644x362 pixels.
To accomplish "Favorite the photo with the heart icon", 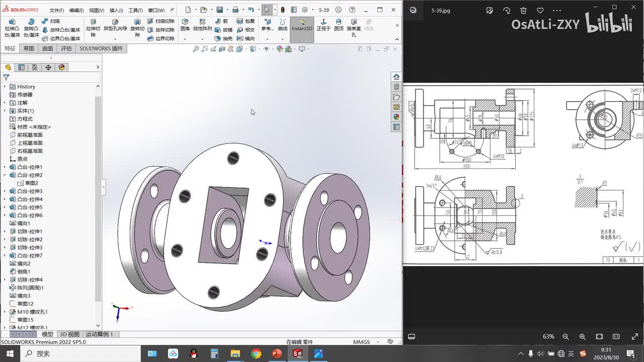I will pyautogui.click(x=540, y=10).
